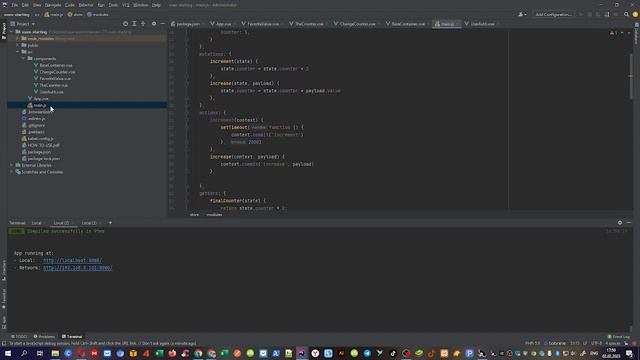This screenshot has height=360, width=640.
Task: Open the Problems tool window tab
Action: tap(44, 337)
